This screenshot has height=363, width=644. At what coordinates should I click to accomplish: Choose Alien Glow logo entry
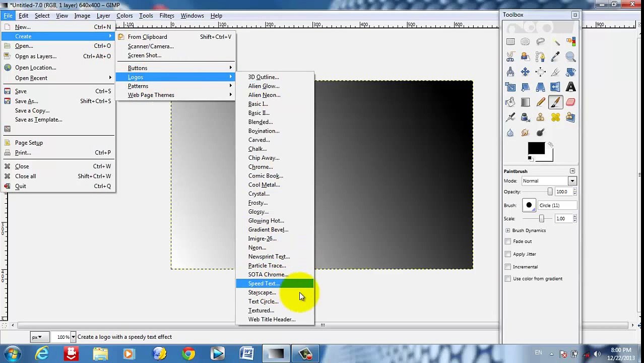[275, 86]
